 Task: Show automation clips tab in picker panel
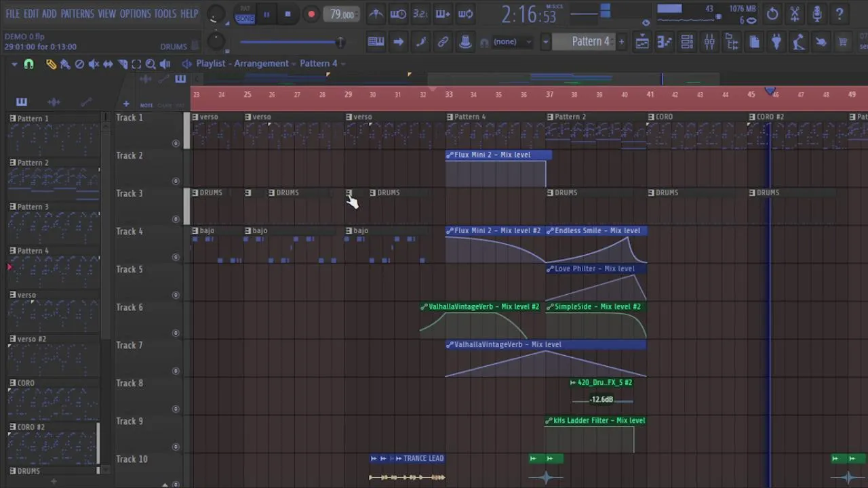coord(85,102)
